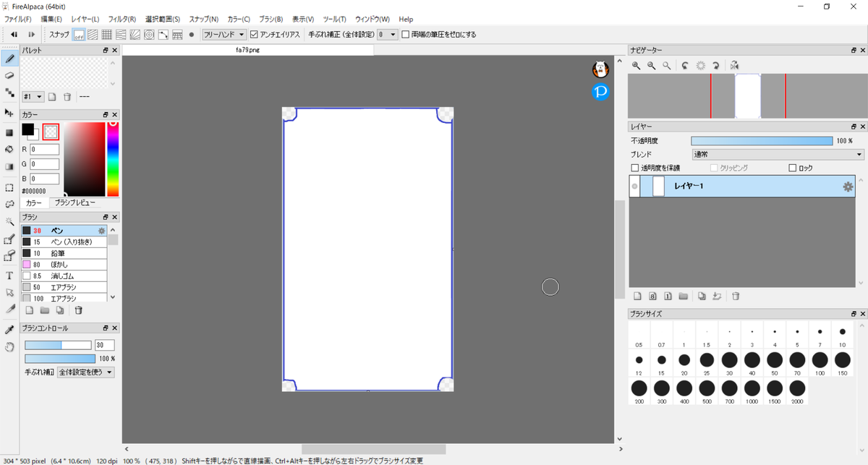
Task: Add a new 8-bit layer
Action: [652, 296]
